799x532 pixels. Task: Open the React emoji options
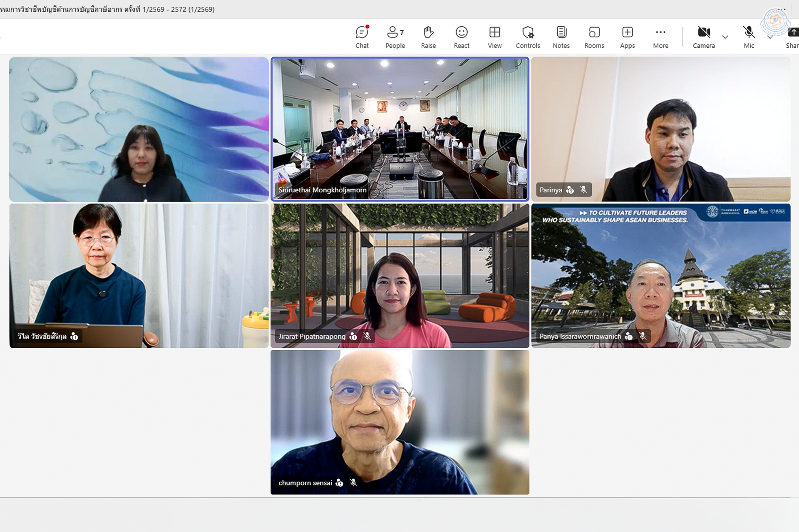point(462,37)
